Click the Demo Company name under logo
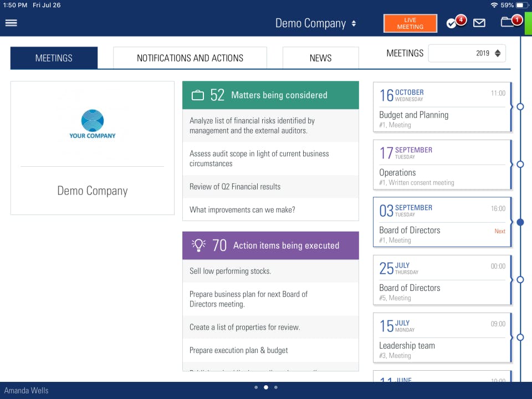The image size is (532, 399). point(93,191)
